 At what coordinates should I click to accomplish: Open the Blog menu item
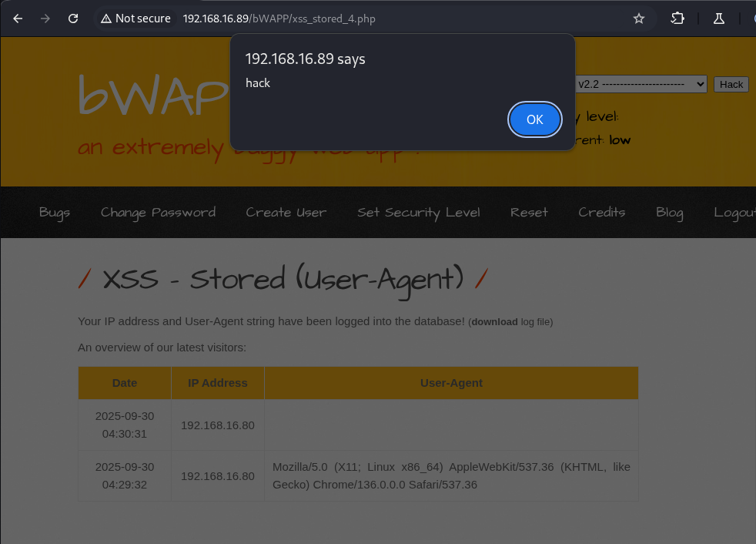tap(669, 213)
